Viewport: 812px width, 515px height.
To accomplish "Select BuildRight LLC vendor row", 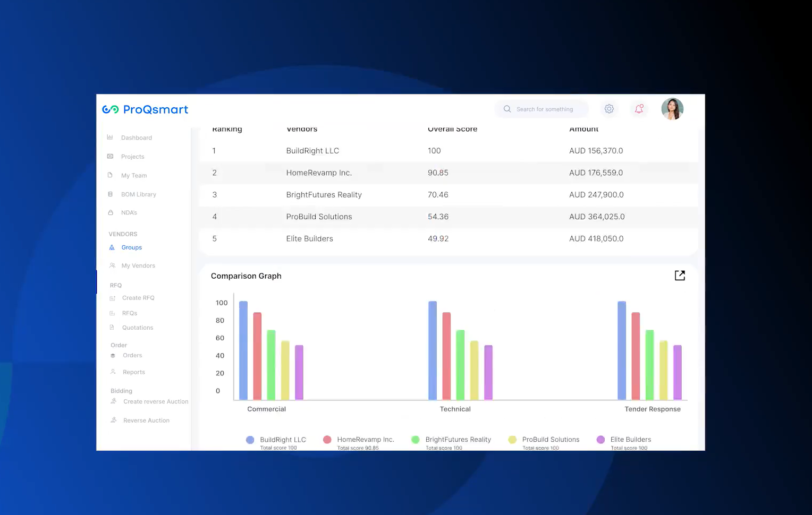I will pyautogui.click(x=449, y=151).
